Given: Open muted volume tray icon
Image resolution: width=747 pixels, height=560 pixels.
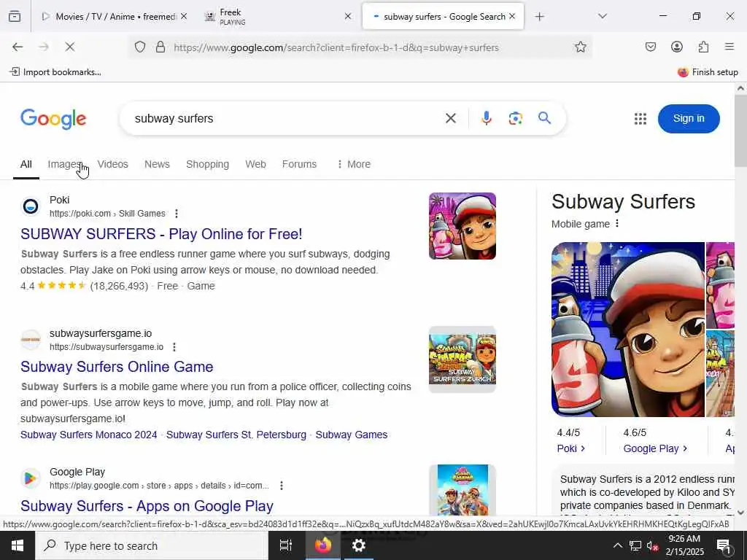Looking at the screenshot, I should [653, 545].
